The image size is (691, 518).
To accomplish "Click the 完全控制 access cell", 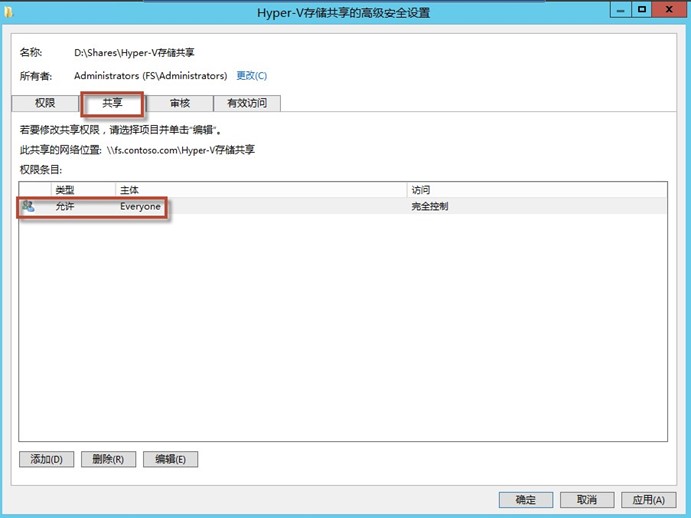I will point(430,206).
